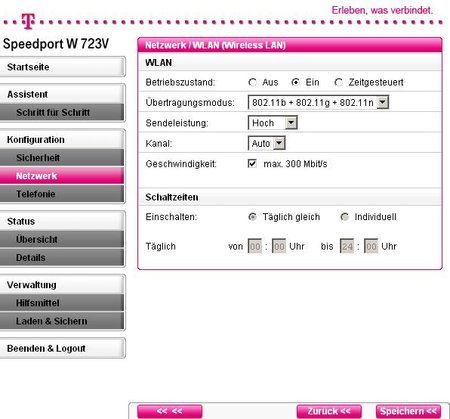Open Telefonie configuration
This screenshot has height=419, width=450.
(x=62, y=194)
